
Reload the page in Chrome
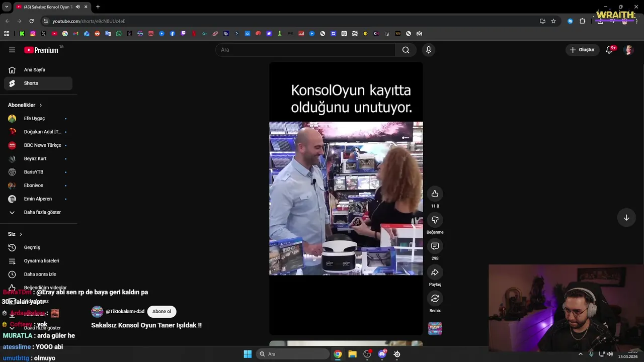(x=31, y=21)
